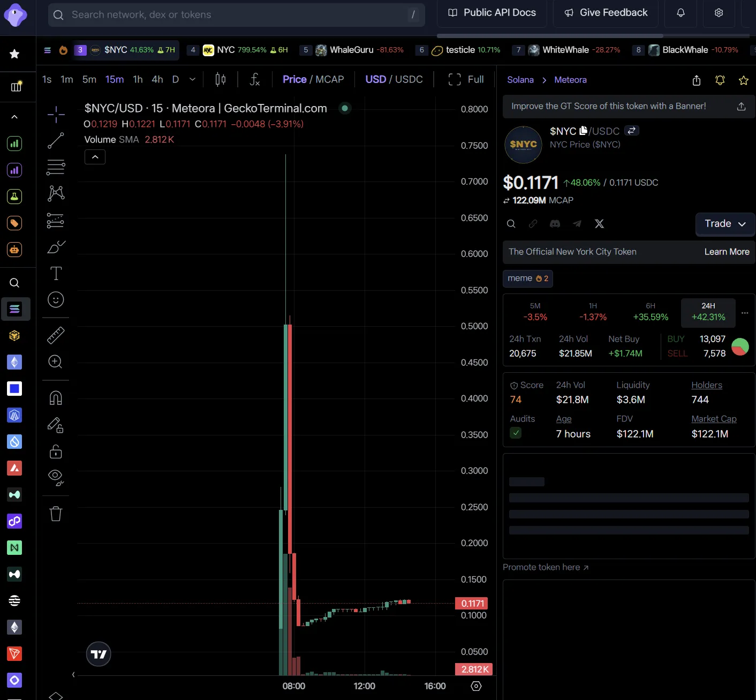Open the emoji sticker tool
756x700 pixels.
coord(56,300)
